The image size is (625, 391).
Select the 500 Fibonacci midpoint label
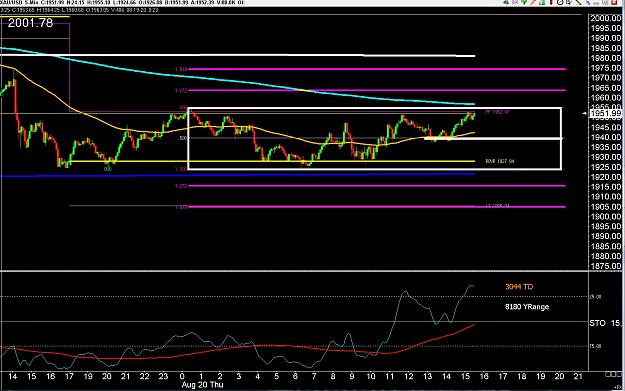click(183, 138)
